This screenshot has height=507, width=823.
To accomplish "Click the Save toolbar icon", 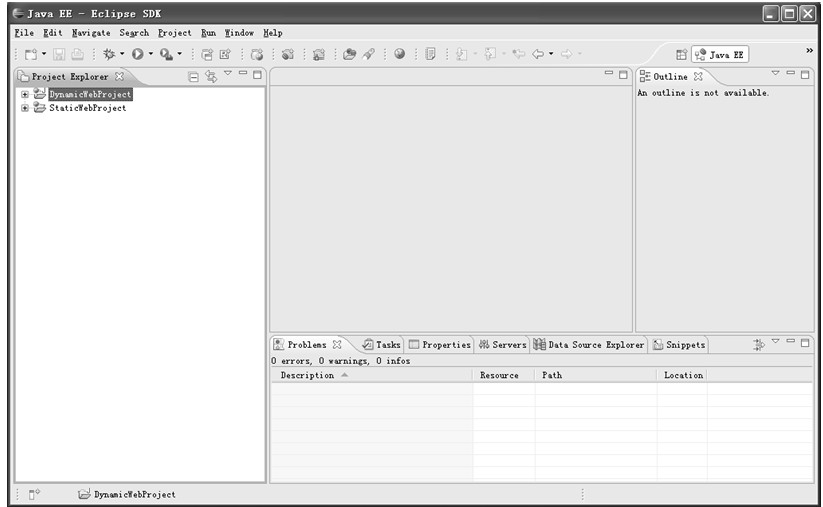I will click(59, 54).
